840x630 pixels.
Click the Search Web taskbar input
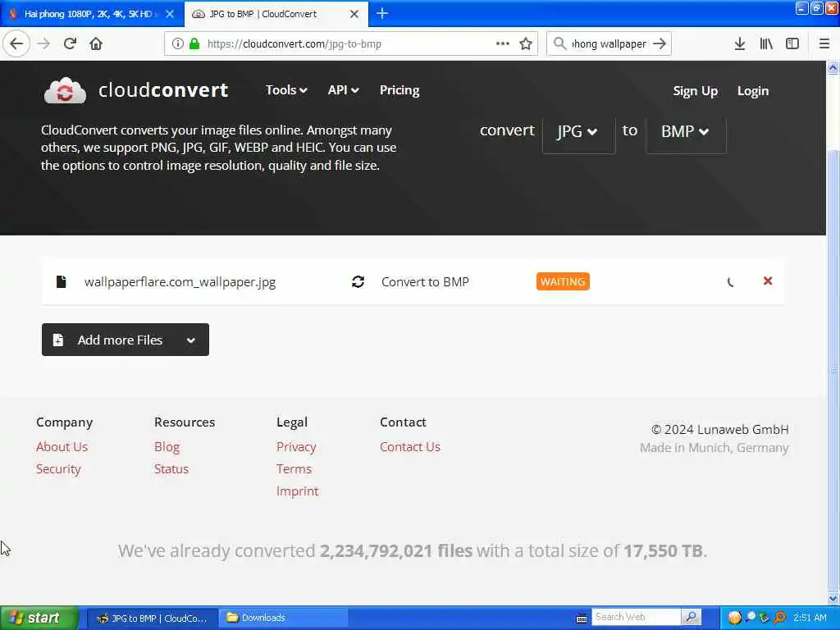[x=636, y=617]
